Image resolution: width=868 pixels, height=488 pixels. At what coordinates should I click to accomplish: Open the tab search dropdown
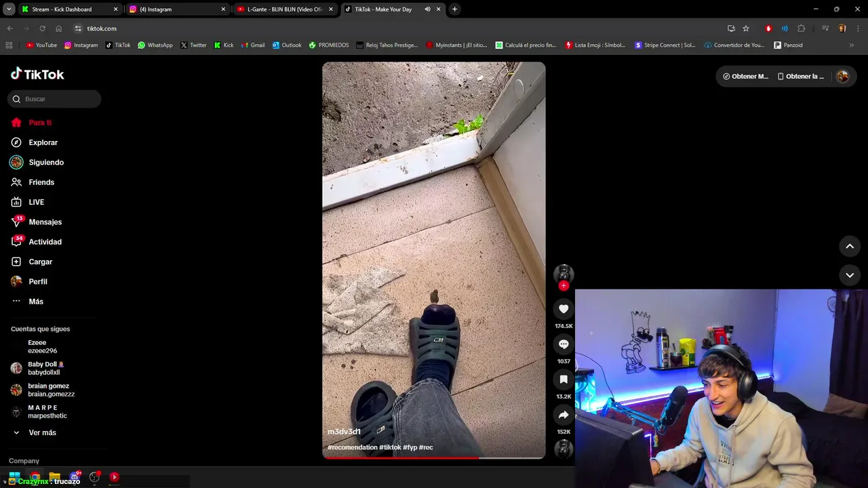(9, 9)
